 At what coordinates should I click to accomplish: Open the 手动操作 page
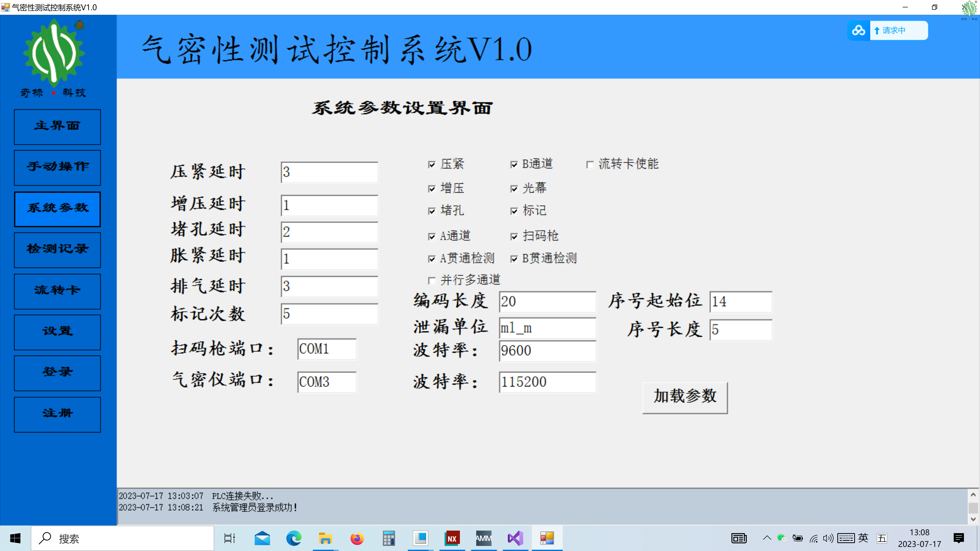click(x=57, y=168)
